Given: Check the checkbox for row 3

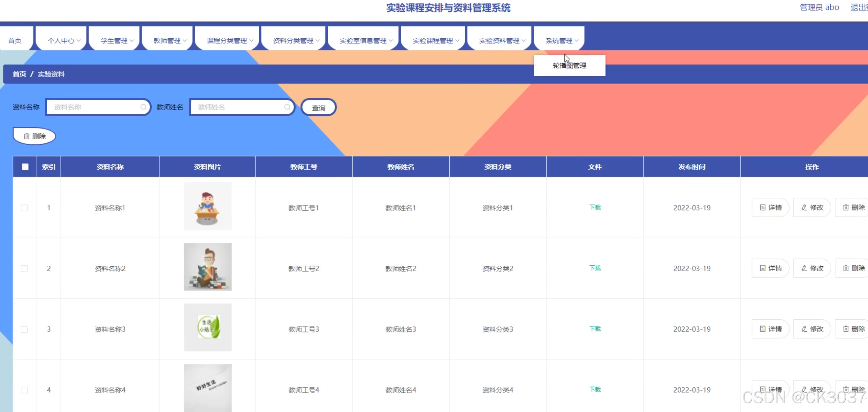Looking at the screenshot, I should [x=24, y=329].
